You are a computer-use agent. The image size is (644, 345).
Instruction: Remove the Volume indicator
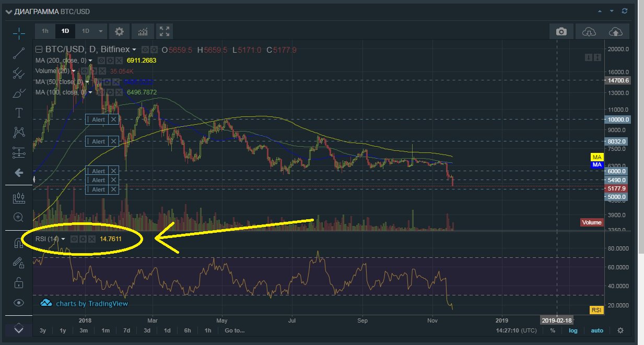click(102, 71)
